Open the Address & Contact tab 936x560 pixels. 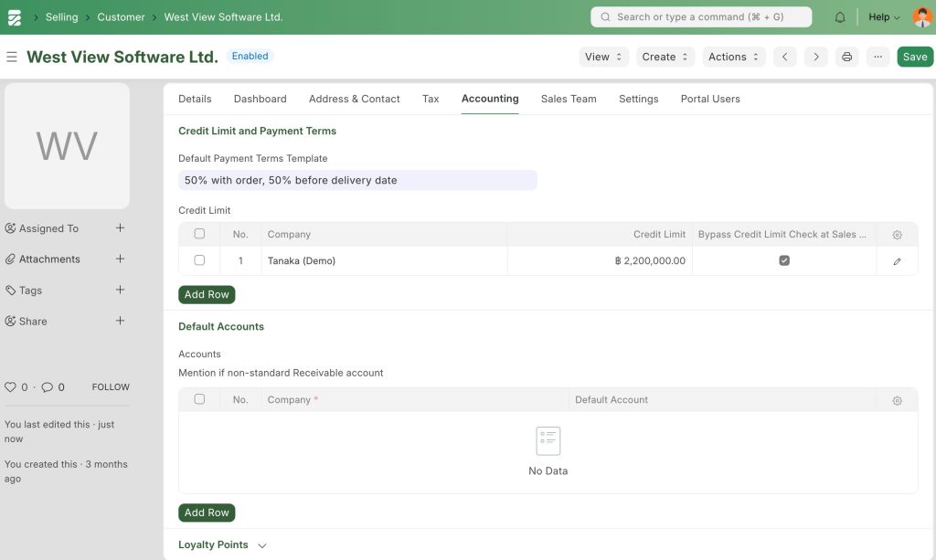pos(354,99)
